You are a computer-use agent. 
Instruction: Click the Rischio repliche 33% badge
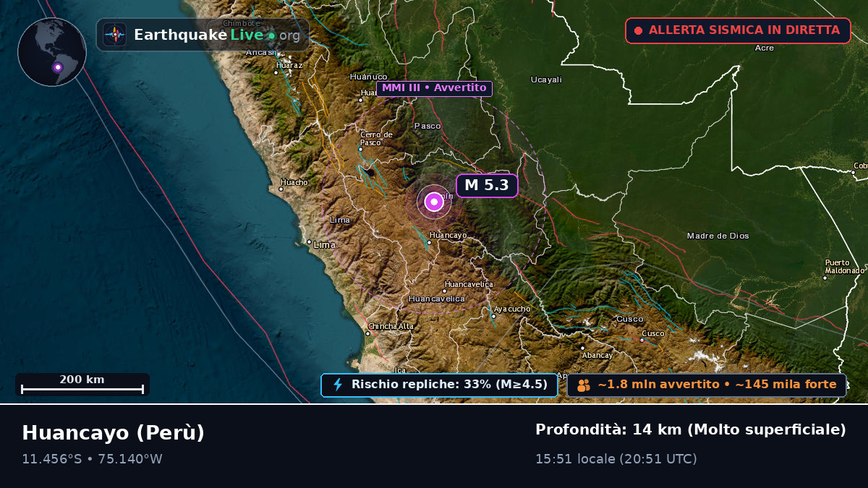[439, 385]
